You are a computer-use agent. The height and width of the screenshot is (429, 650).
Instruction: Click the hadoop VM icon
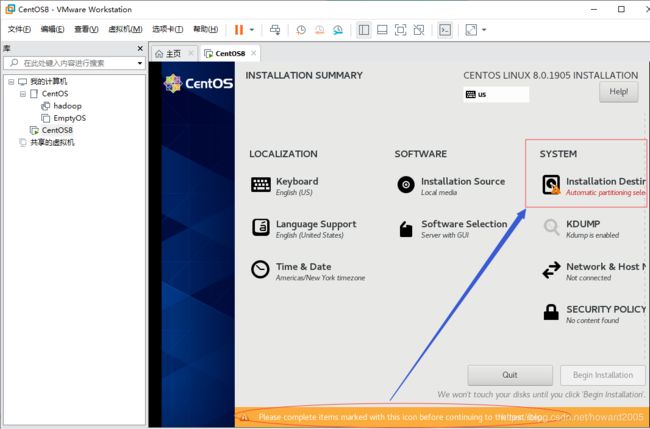point(46,106)
